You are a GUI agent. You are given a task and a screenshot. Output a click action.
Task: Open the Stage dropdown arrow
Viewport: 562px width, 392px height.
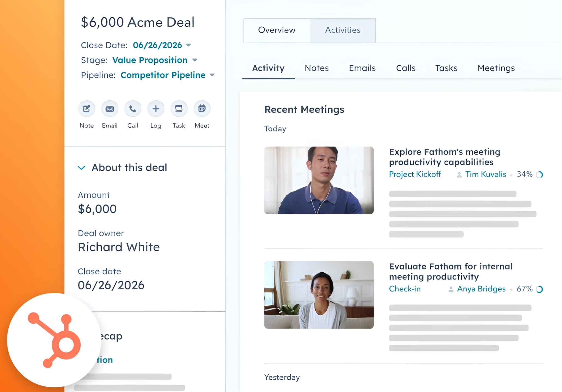tap(195, 60)
